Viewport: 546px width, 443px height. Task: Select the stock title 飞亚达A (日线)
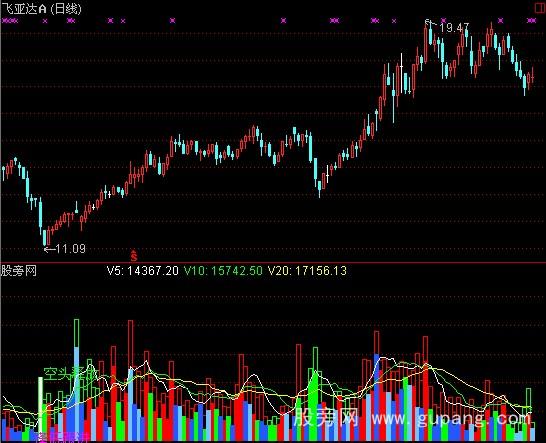(x=41, y=9)
